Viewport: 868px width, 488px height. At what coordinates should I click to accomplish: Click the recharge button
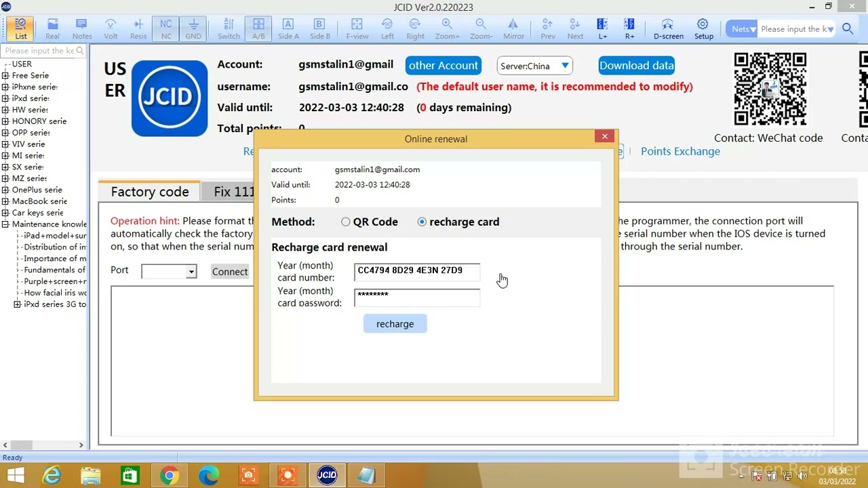point(395,324)
